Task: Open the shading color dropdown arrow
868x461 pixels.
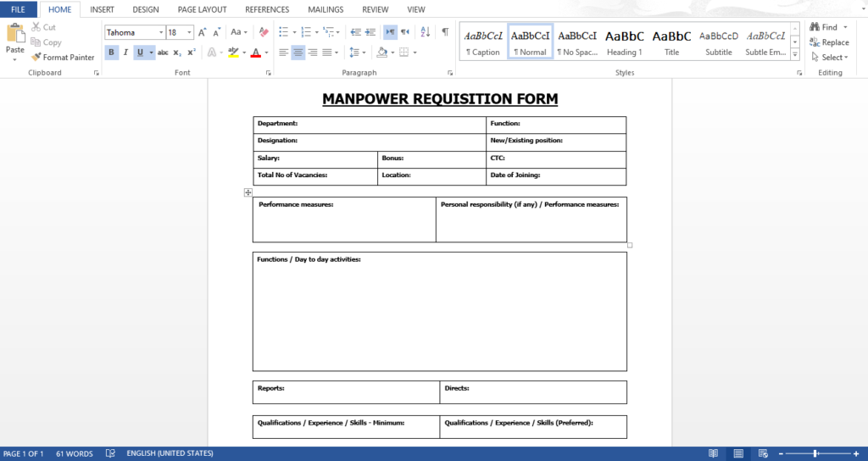Action: tap(392, 53)
